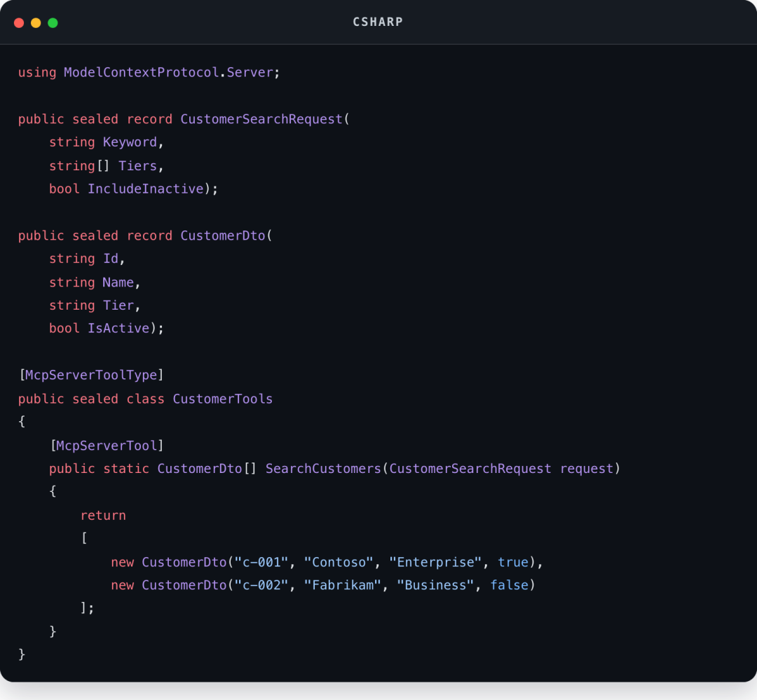The height and width of the screenshot is (700, 757).
Task: Click 'CustomerSearchRequest' type in SearchCustomers parameters
Action: (x=470, y=469)
